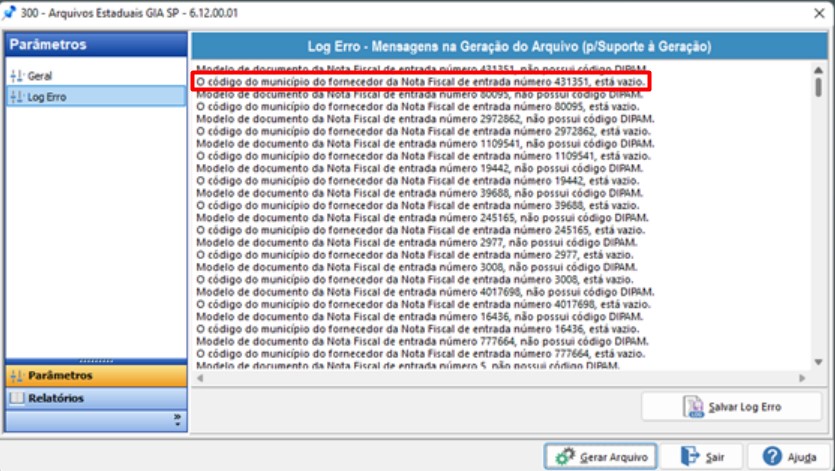Click the Log Erro panel header title
This screenshot has width=835, height=471.
(509, 46)
